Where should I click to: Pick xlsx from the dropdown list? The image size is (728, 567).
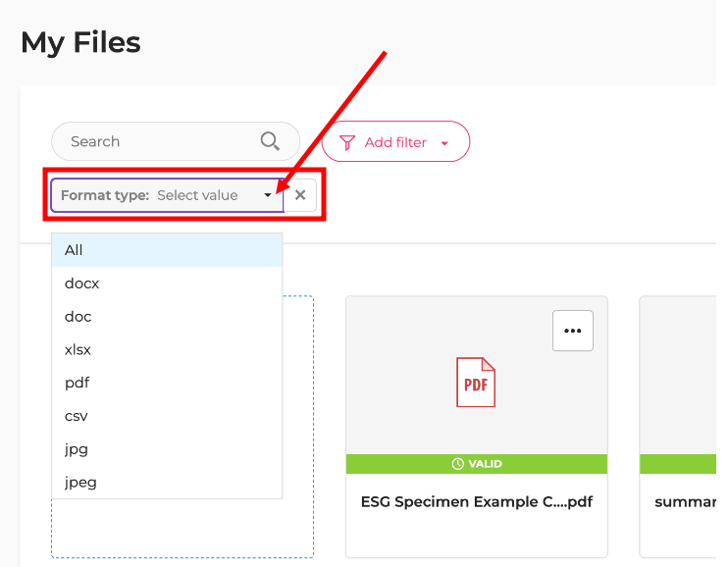point(78,349)
